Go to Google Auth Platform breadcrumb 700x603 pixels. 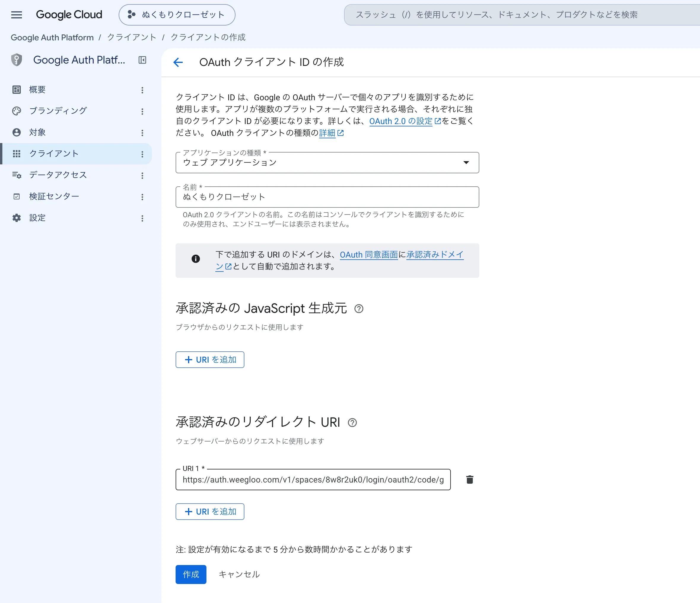[x=52, y=37]
